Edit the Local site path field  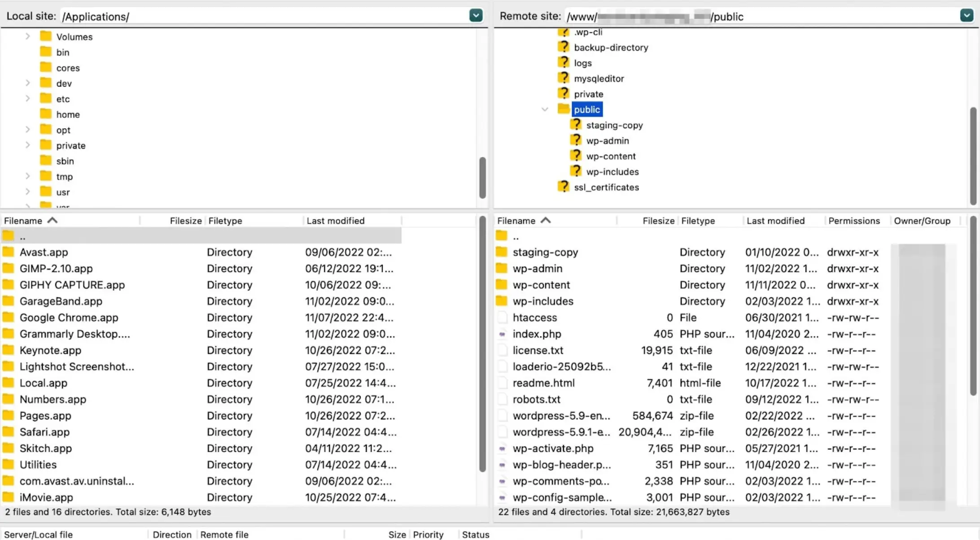click(265, 17)
